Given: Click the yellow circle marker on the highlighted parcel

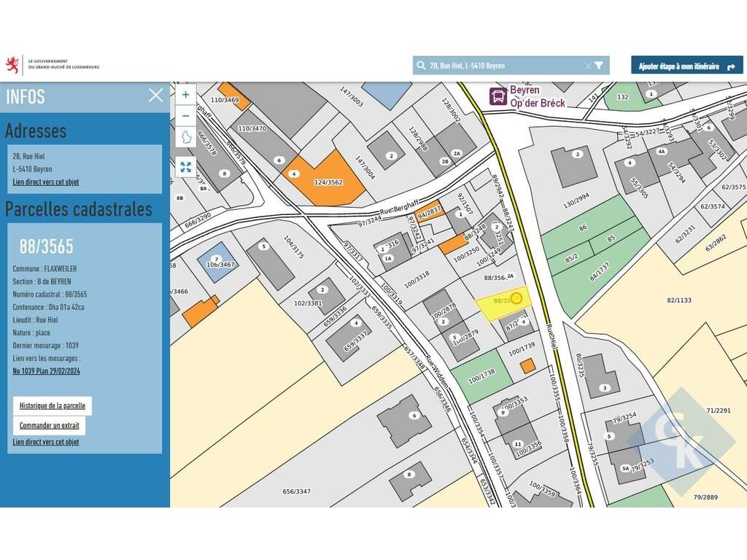Looking at the screenshot, I should (x=516, y=298).
